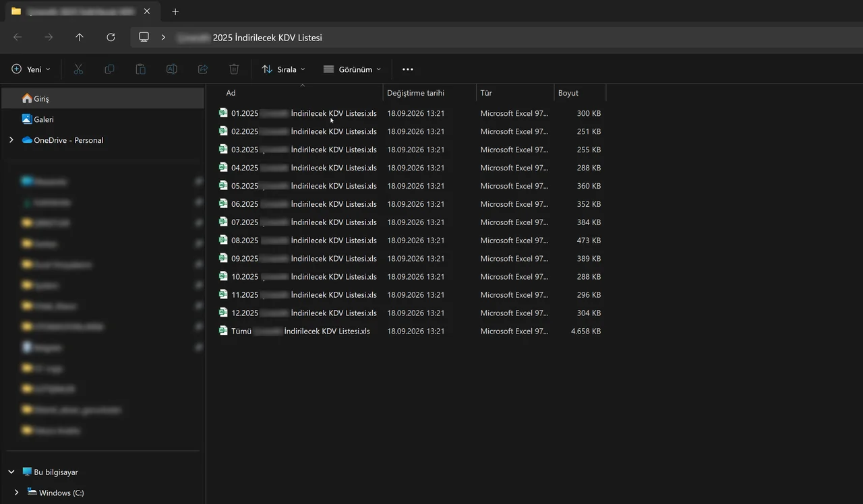The image size is (863, 504).
Task: Refresh the folder view
Action: click(111, 38)
